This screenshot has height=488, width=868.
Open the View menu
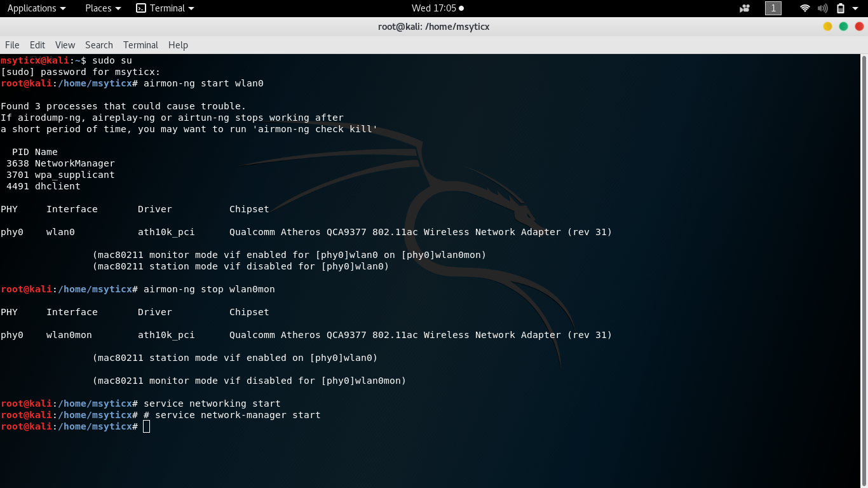(x=65, y=45)
